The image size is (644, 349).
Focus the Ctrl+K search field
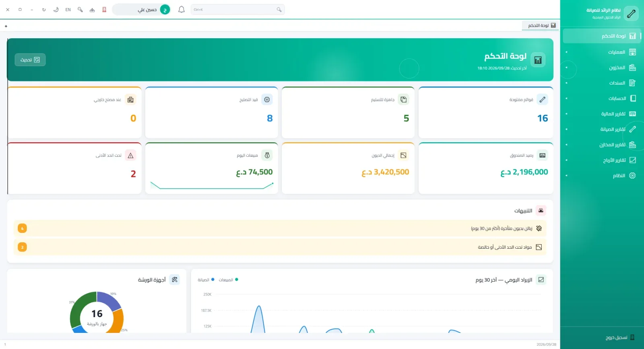237,9
